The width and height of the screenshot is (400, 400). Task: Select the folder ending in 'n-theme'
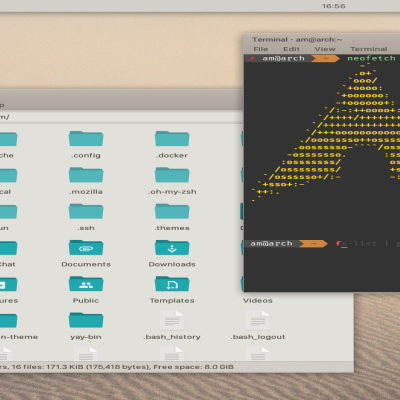[8, 320]
